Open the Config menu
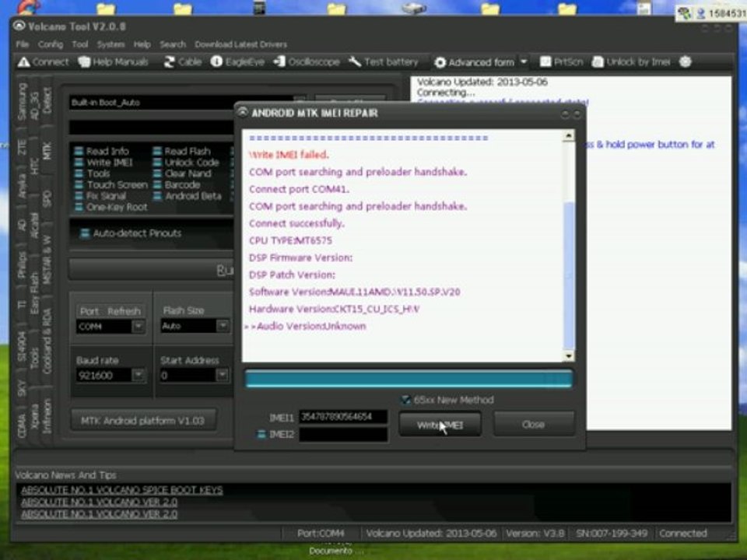This screenshot has width=747, height=560. [x=51, y=44]
